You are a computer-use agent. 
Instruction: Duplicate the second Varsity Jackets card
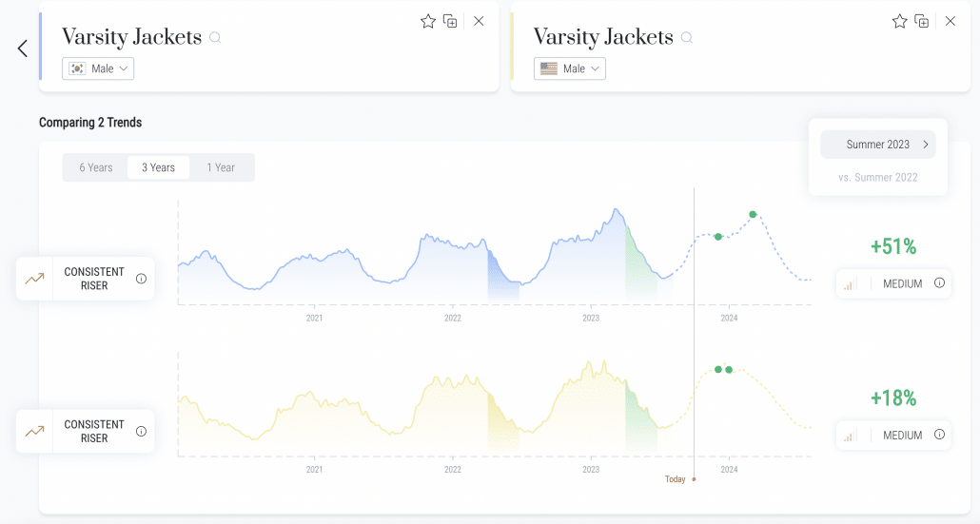coord(921,21)
